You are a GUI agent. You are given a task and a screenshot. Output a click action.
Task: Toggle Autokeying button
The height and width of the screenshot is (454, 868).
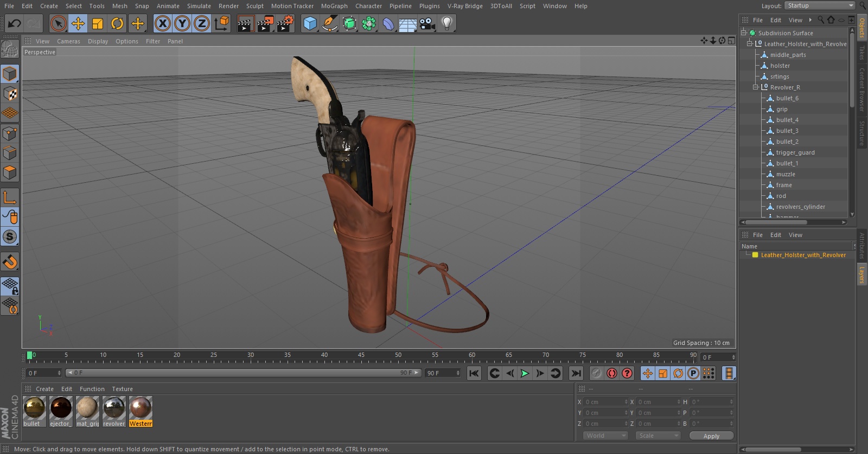click(612, 373)
